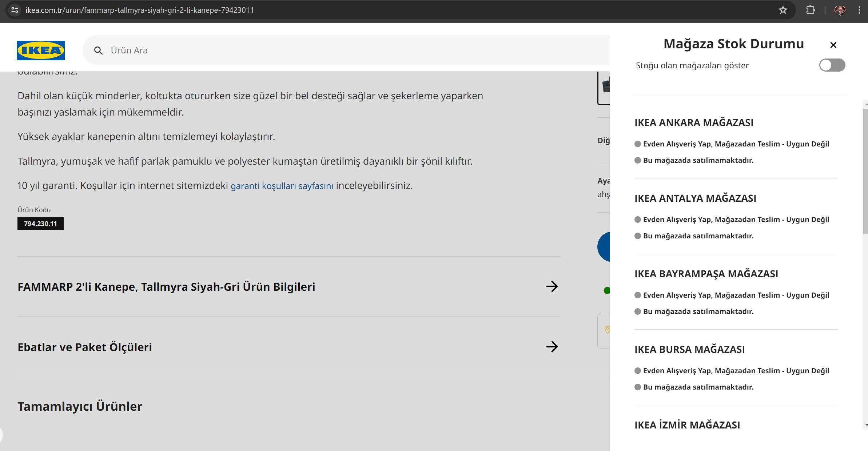Expand Ebatlar ve Paket Ölçüleri section

pyautogui.click(x=289, y=347)
